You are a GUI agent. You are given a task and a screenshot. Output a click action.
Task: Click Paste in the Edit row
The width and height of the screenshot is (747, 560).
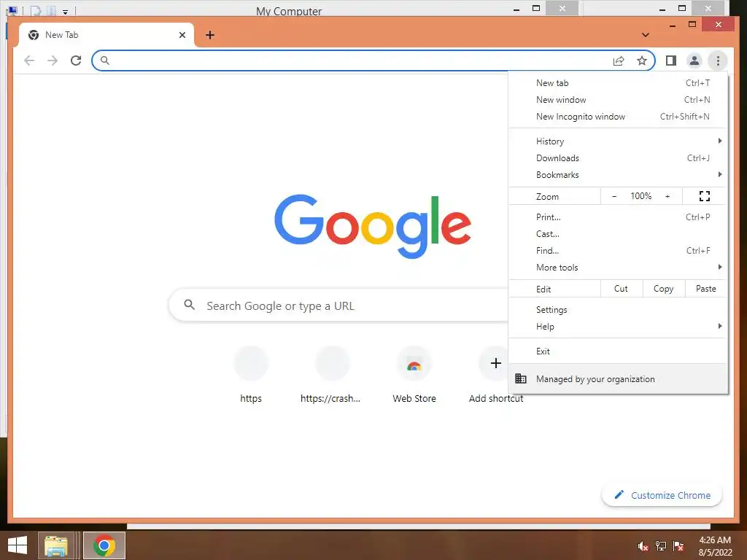pyautogui.click(x=705, y=289)
